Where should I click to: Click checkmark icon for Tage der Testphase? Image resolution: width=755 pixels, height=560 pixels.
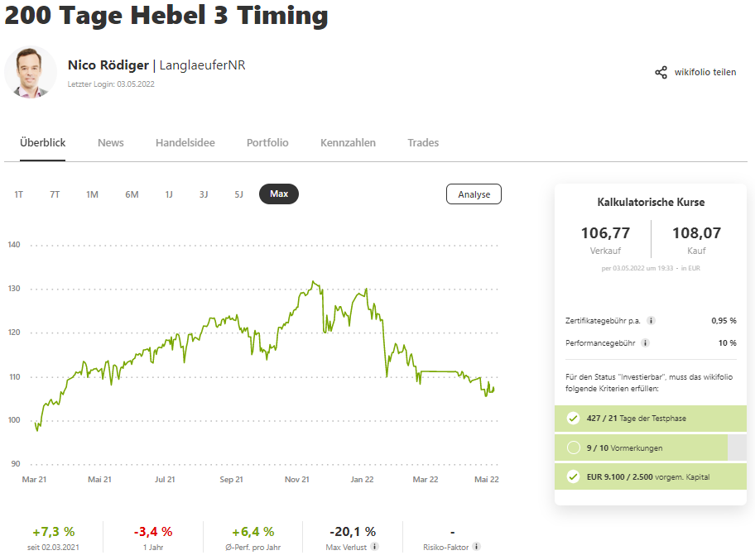[573, 418]
